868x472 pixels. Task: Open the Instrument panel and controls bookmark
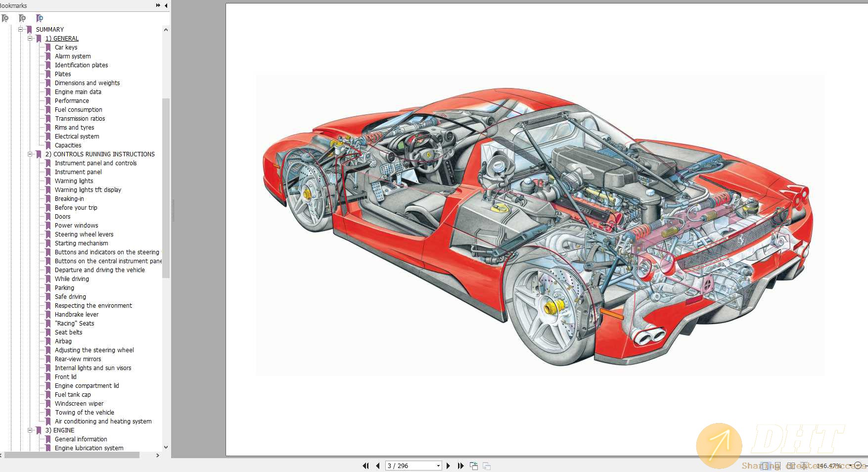coord(95,163)
